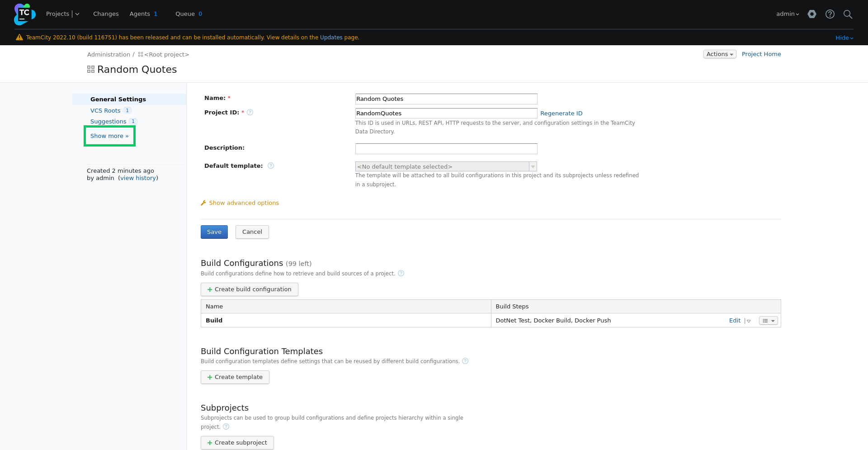
Task: Open Project Home link
Action: click(761, 54)
